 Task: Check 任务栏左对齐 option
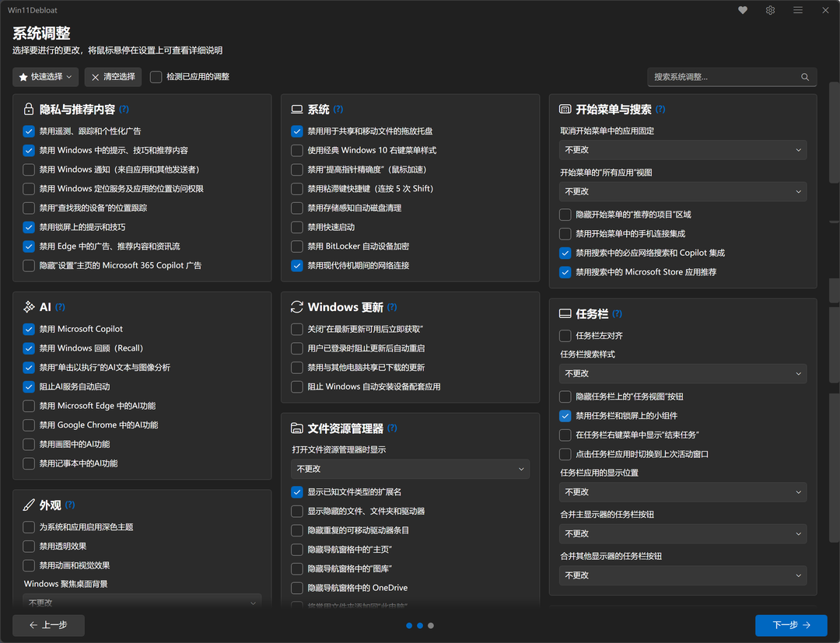pyautogui.click(x=565, y=336)
